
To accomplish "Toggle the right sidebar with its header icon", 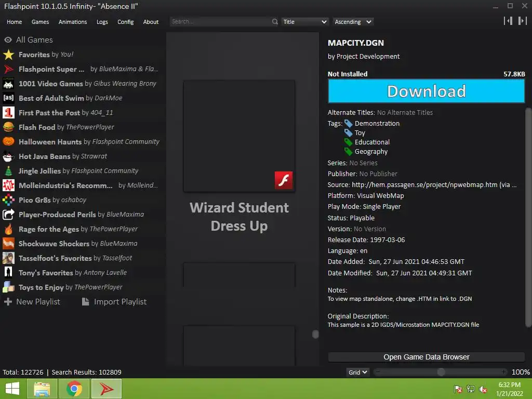I will 522,21.
